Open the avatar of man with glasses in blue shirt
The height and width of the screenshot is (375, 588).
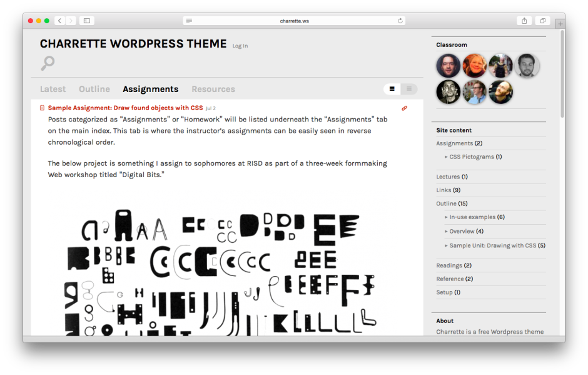[474, 92]
